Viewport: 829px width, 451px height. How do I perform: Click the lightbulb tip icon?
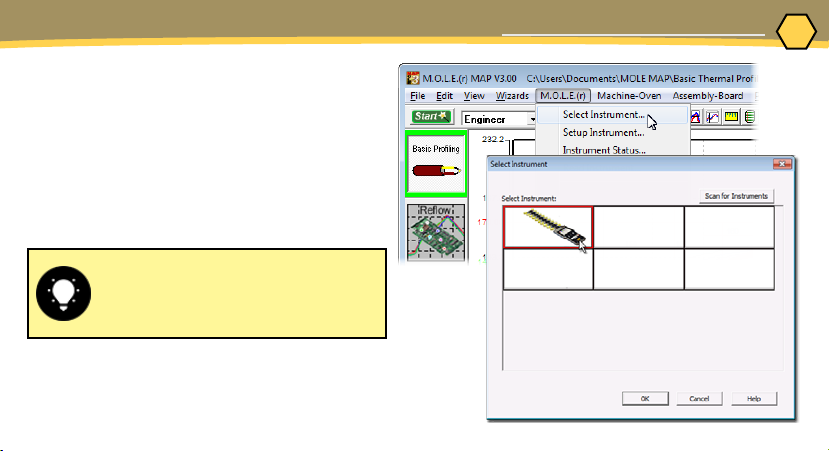pos(63,293)
